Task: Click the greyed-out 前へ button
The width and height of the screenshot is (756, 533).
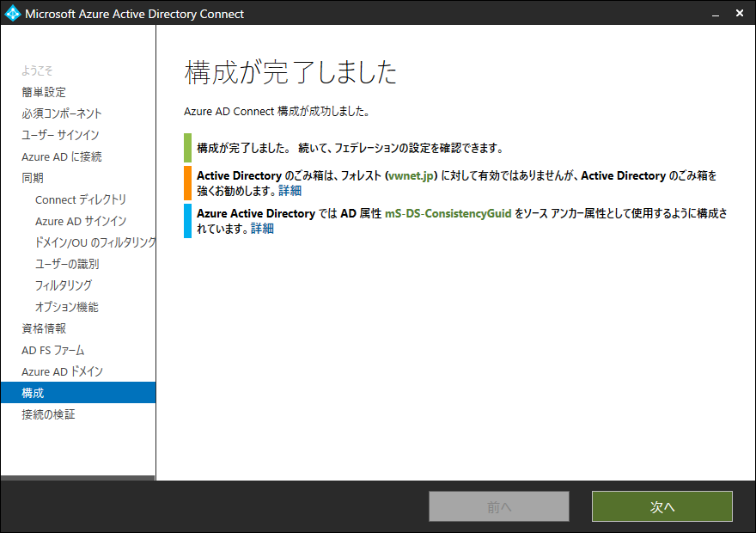Action: coord(499,506)
